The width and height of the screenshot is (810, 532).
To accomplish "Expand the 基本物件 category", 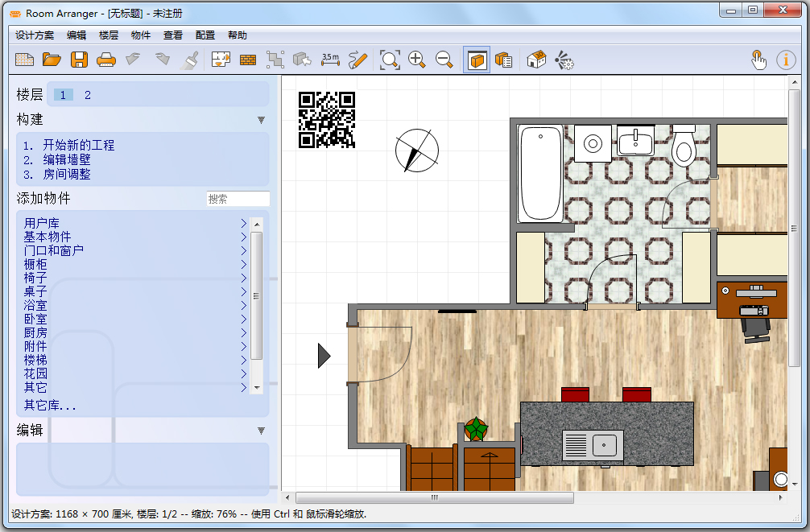I will pos(135,237).
